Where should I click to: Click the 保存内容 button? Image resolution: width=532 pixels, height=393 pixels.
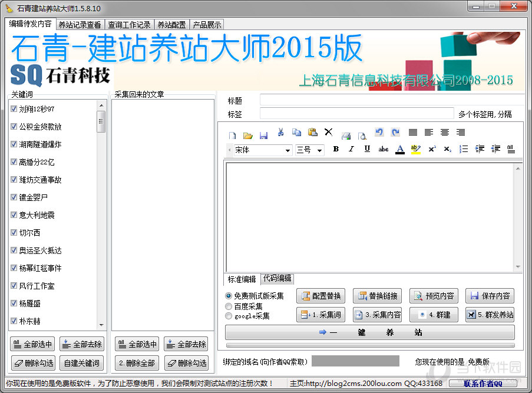(490, 296)
